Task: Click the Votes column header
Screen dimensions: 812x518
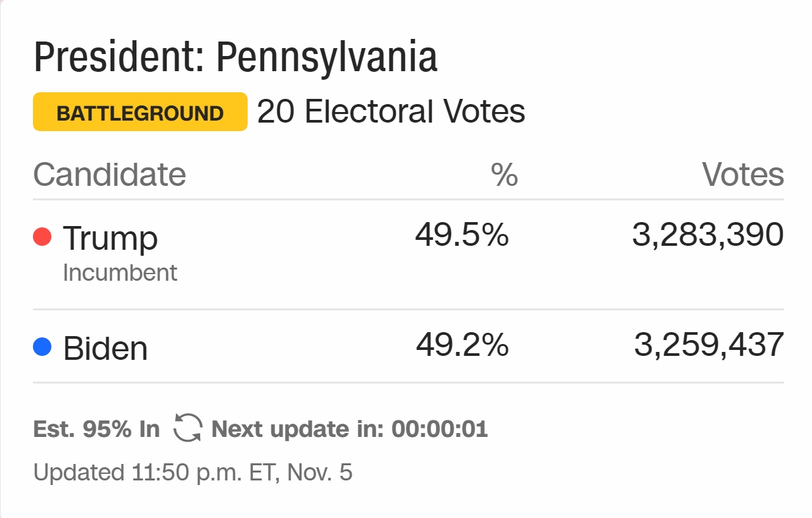Action: pos(743,175)
